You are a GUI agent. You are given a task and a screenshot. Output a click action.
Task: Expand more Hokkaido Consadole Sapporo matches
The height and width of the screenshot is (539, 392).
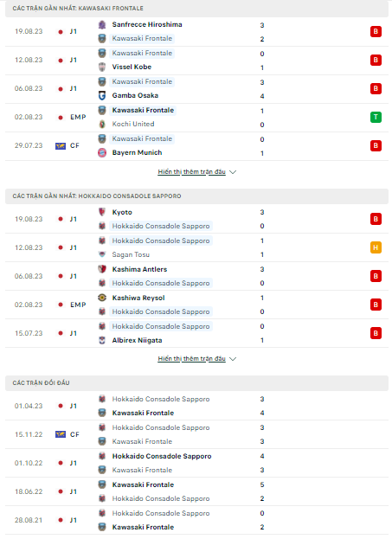point(191,358)
